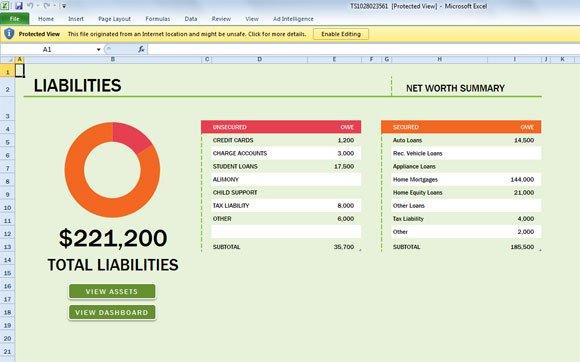Click the Protected View message for more details

pos(187,34)
